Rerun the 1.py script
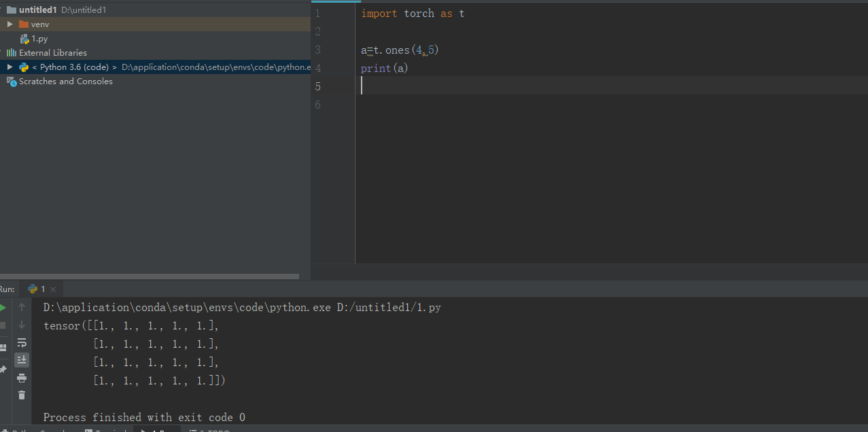 (x=2, y=307)
